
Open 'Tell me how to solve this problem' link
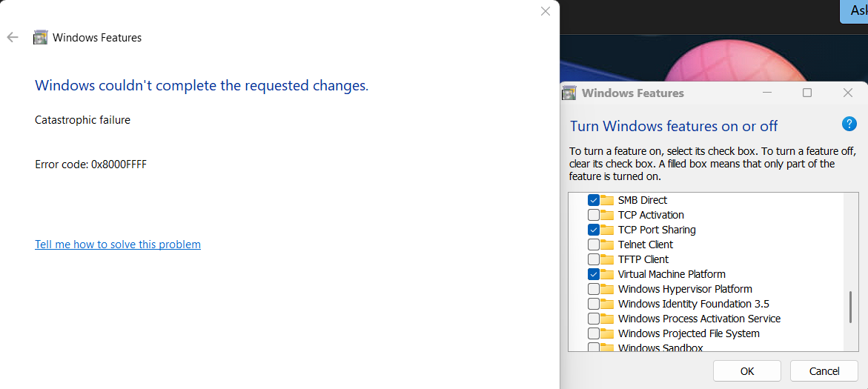pyautogui.click(x=117, y=244)
